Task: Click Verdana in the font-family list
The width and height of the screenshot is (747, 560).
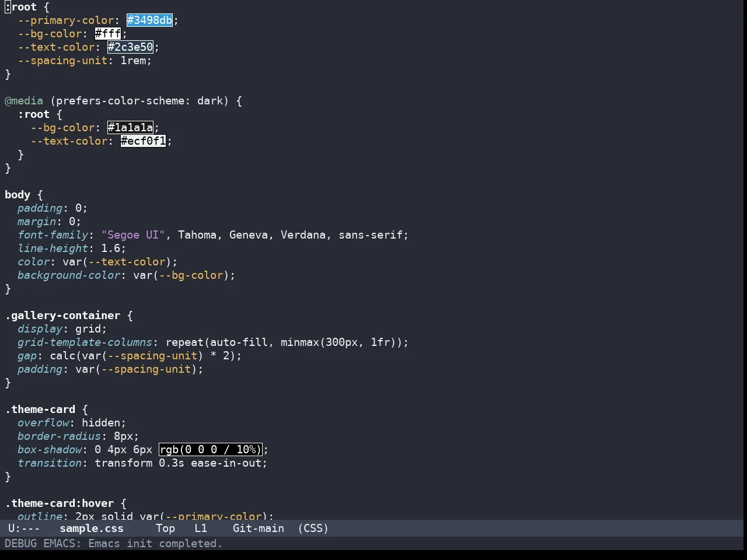Action: coord(303,235)
